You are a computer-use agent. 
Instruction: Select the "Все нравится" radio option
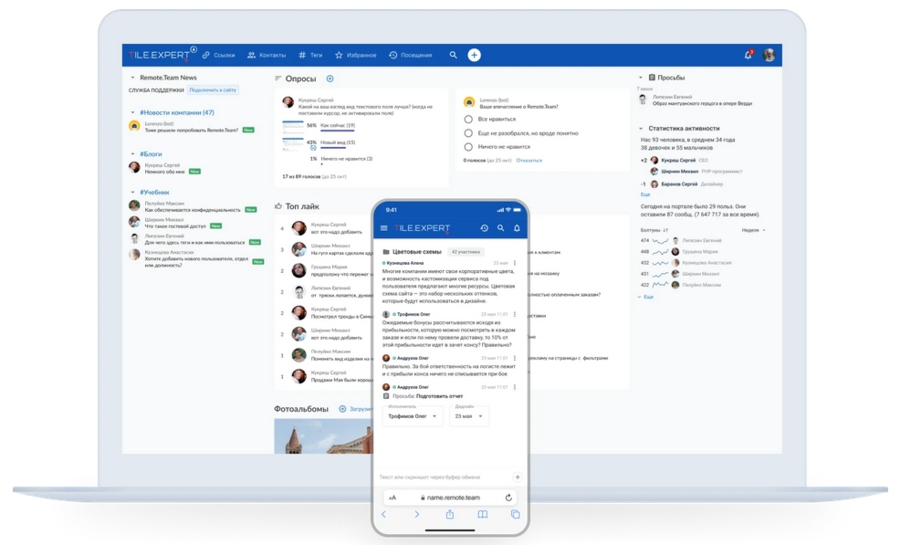tap(468, 119)
